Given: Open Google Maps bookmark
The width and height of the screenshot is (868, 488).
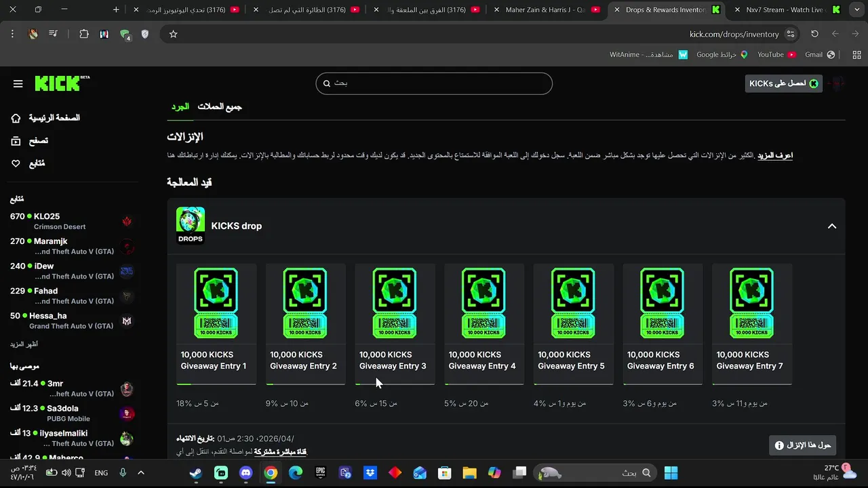Looking at the screenshot, I should pos(722,54).
